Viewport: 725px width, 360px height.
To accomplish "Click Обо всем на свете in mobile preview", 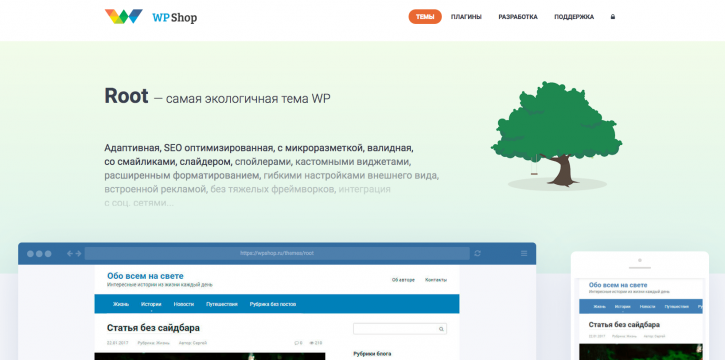I will pos(618,285).
